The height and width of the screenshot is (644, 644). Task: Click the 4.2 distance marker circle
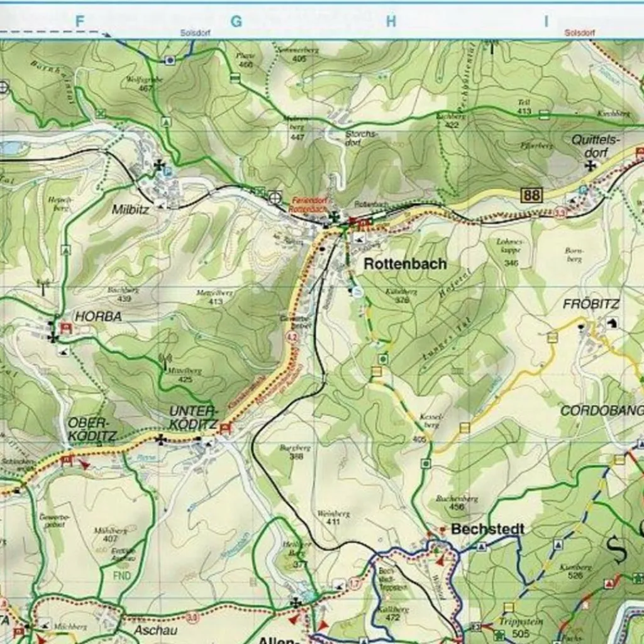coord(291,337)
